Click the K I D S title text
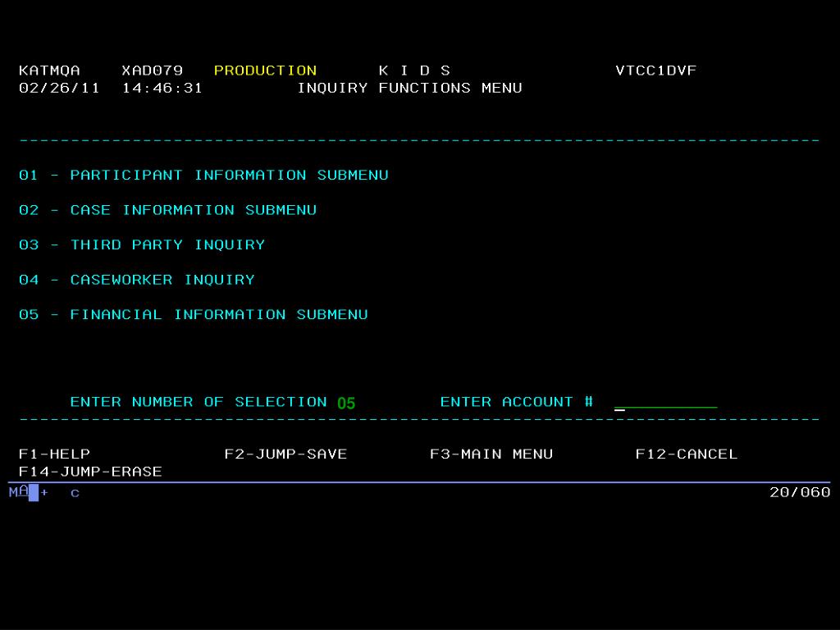The width and height of the screenshot is (840, 630). (414, 71)
